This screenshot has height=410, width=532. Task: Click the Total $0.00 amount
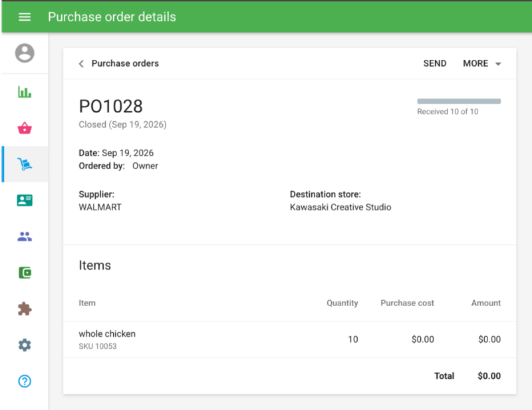point(489,376)
